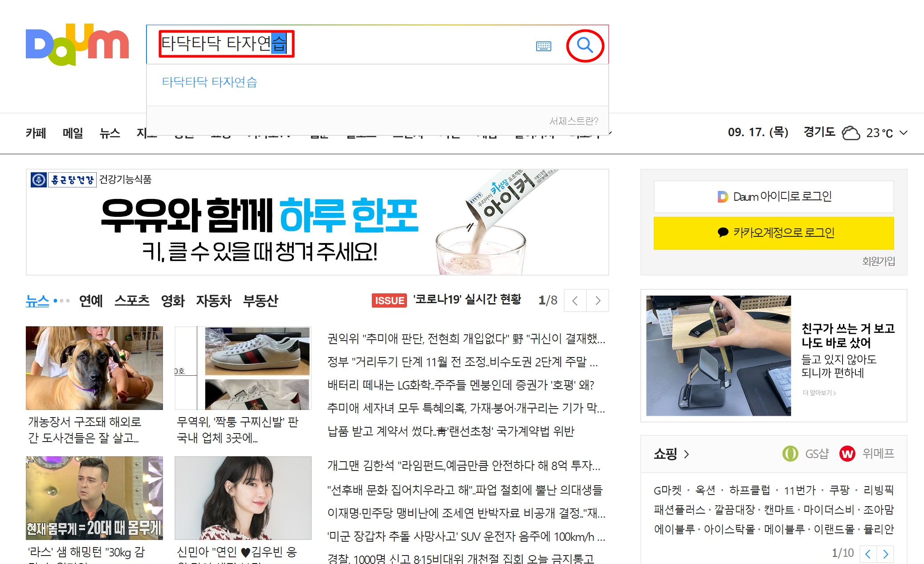Click the red ISSUE badge
The image size is (924, 564).
coord(389,300)
